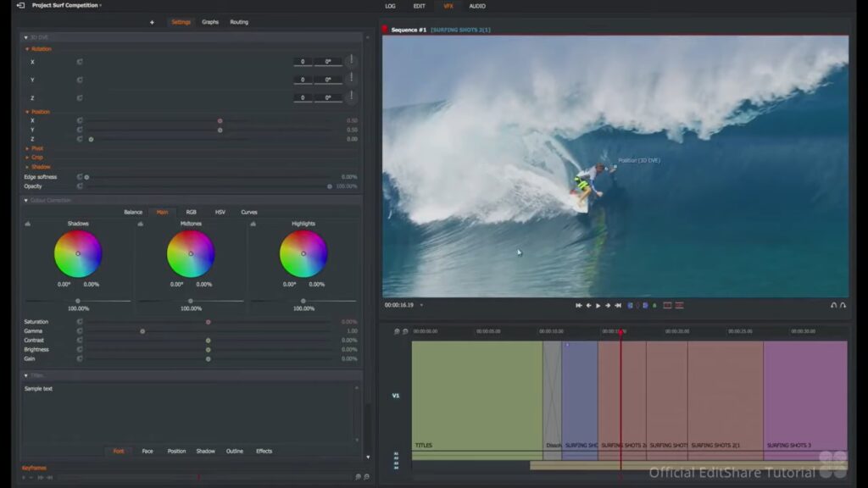Adjust the Midtones colour wheel
This screenshot has width=868, height=488.
point(191,253)
